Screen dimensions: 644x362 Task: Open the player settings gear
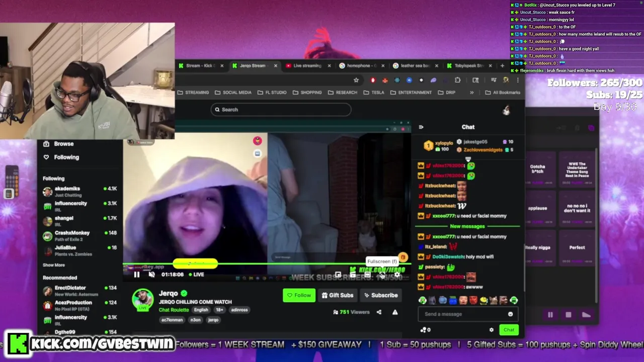[x=397, y=275]
